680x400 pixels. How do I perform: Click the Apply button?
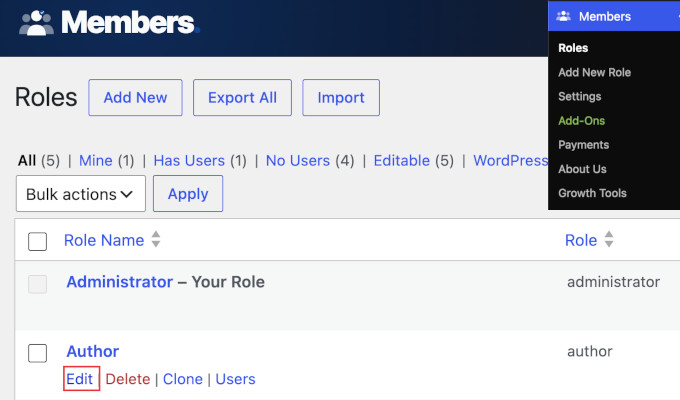[188, 193]
